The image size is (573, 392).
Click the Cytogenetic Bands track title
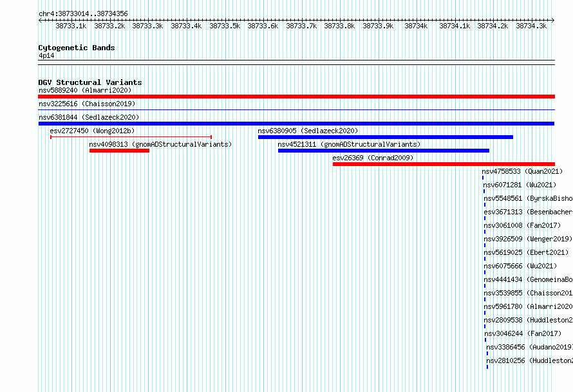[x=77, y=48]
